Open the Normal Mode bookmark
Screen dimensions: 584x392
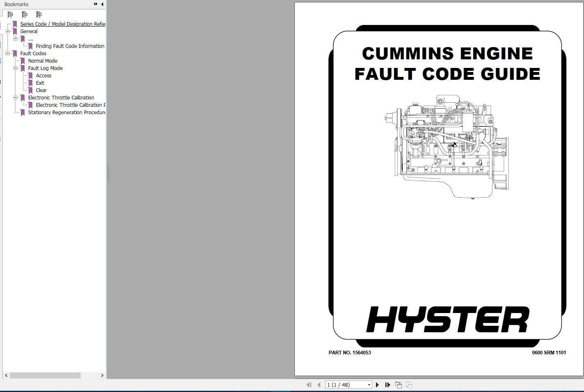coord(43,61)
